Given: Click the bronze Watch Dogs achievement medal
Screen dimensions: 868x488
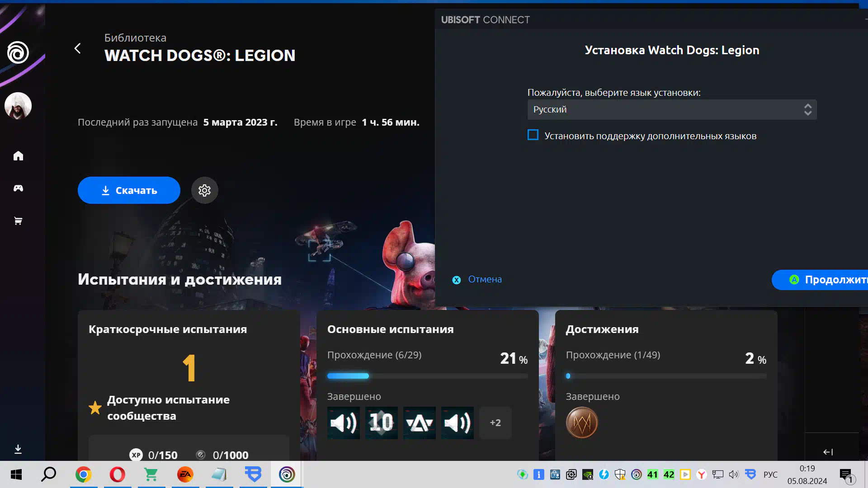Looking at the screenshot, I should (x=582, y=423).
